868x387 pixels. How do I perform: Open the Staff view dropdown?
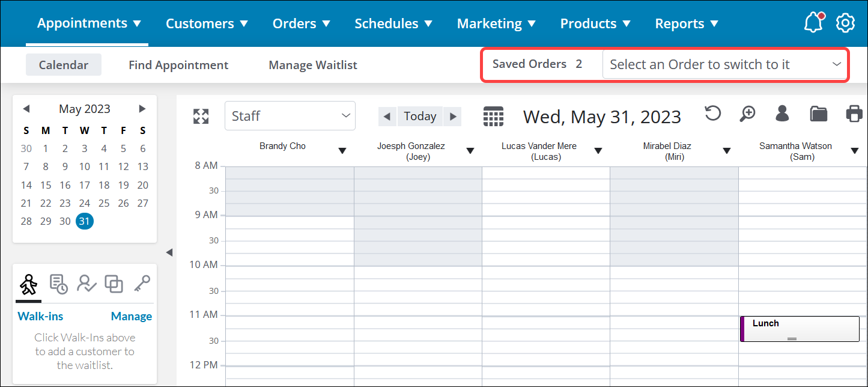coord(290,115)
